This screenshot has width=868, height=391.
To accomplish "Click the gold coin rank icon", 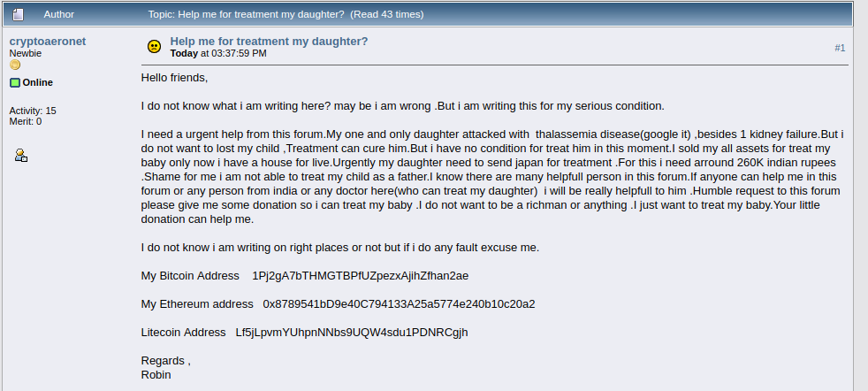I will coord(15,65).
